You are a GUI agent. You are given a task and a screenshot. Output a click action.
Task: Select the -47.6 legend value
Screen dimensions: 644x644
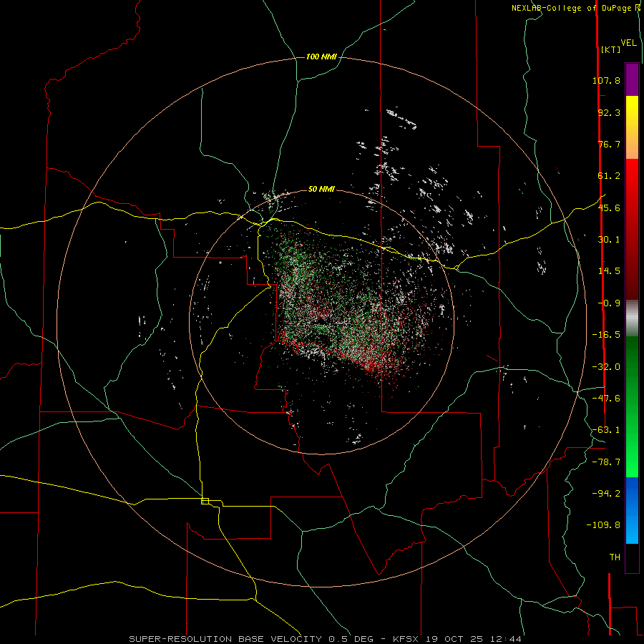606,399
